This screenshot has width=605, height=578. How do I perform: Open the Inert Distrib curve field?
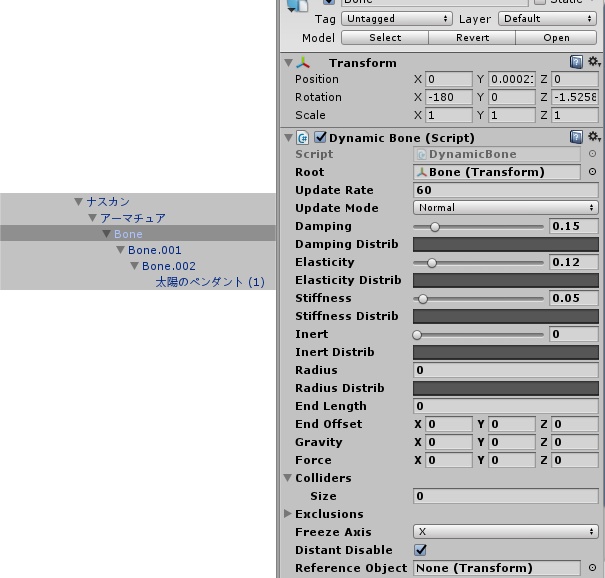pos(505,352)
